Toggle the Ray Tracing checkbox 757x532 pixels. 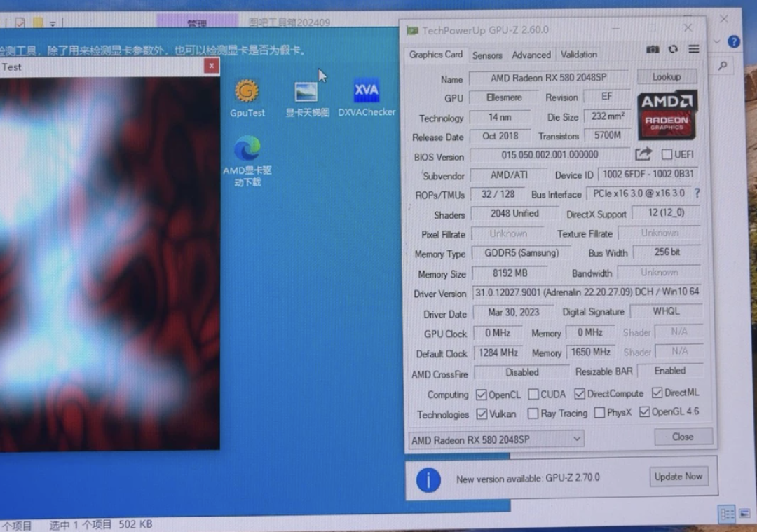pos(533,414)
